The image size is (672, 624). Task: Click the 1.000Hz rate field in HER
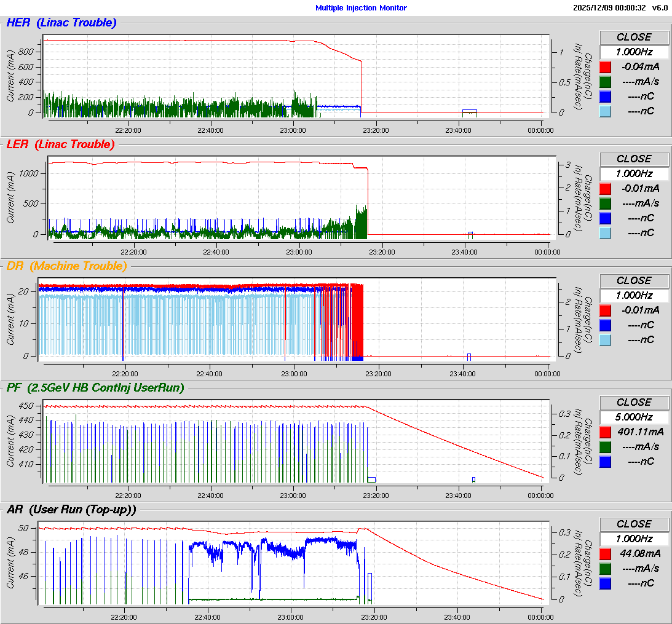point(633,52)
